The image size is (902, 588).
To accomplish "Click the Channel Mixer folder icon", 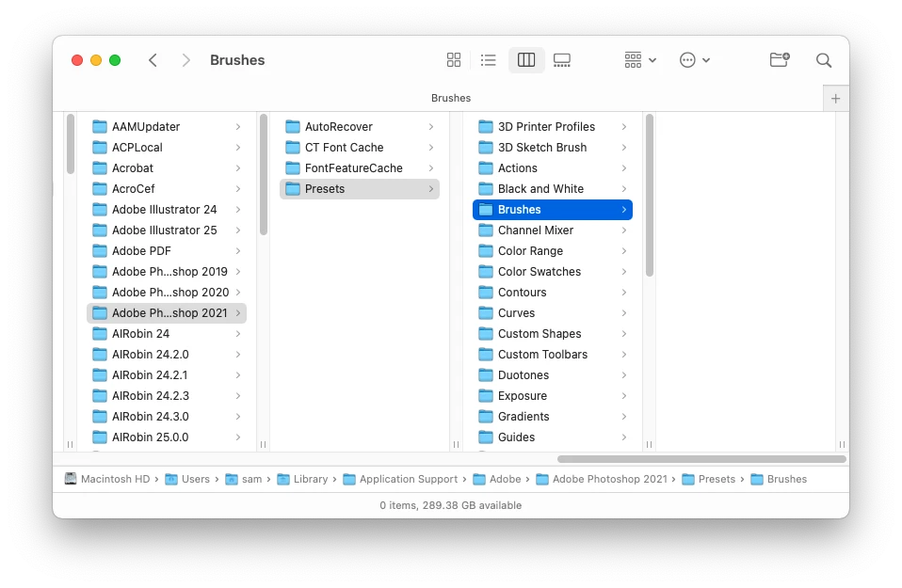I will [x=486, y=230].
